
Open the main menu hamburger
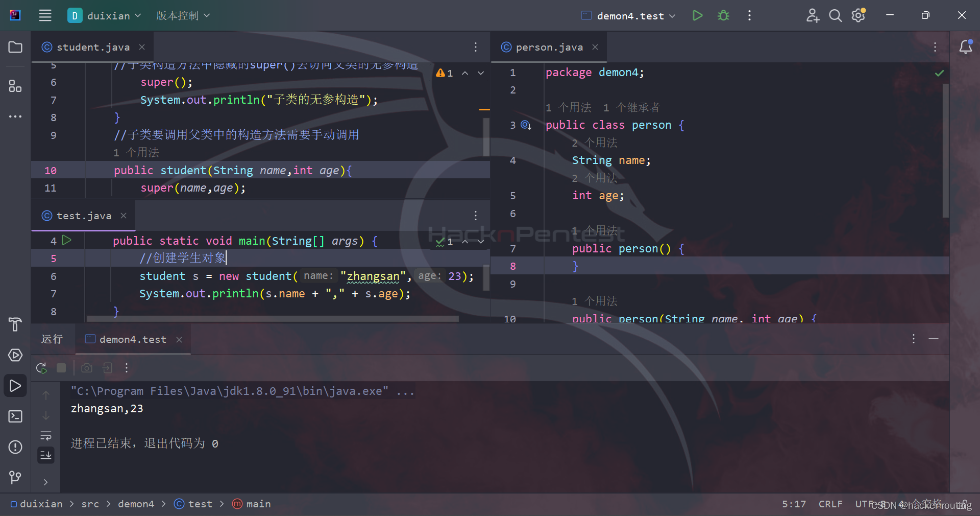[x=45, y=15]
